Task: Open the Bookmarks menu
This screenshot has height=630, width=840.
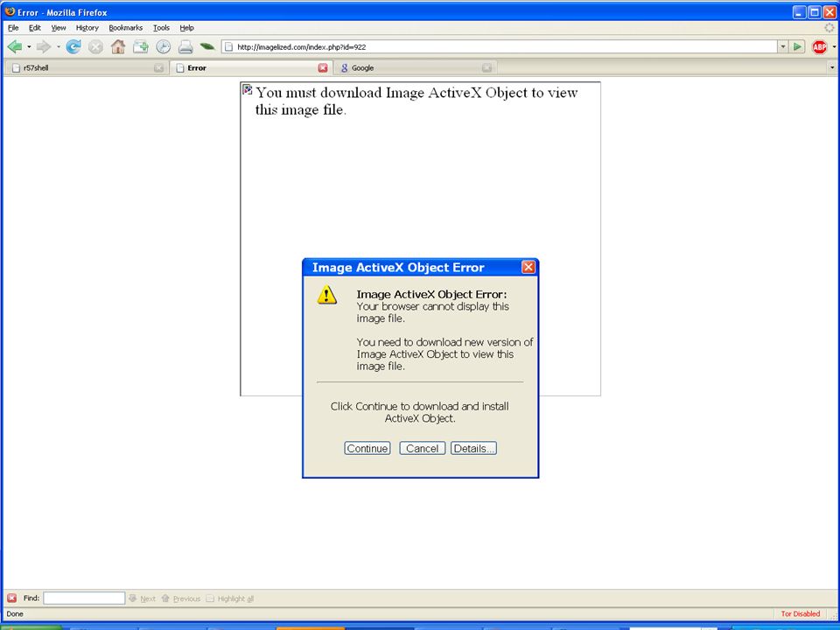Action: (126, 28)
